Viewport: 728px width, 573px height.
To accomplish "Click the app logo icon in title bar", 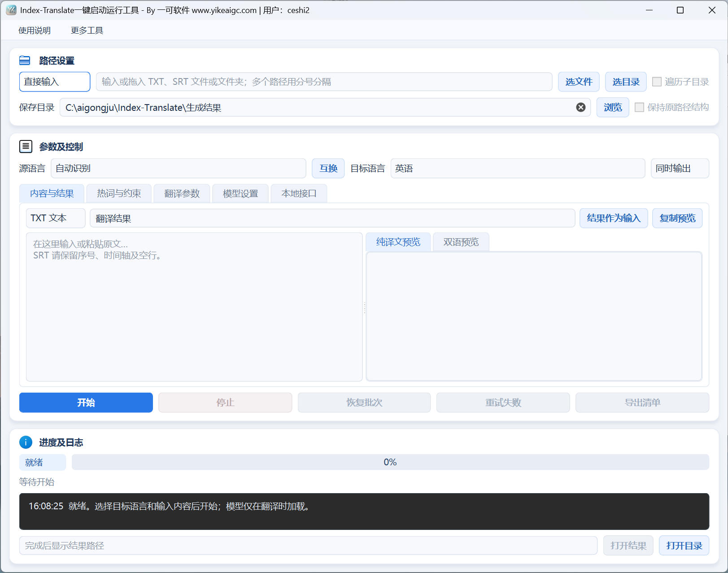I will [11, 10].
